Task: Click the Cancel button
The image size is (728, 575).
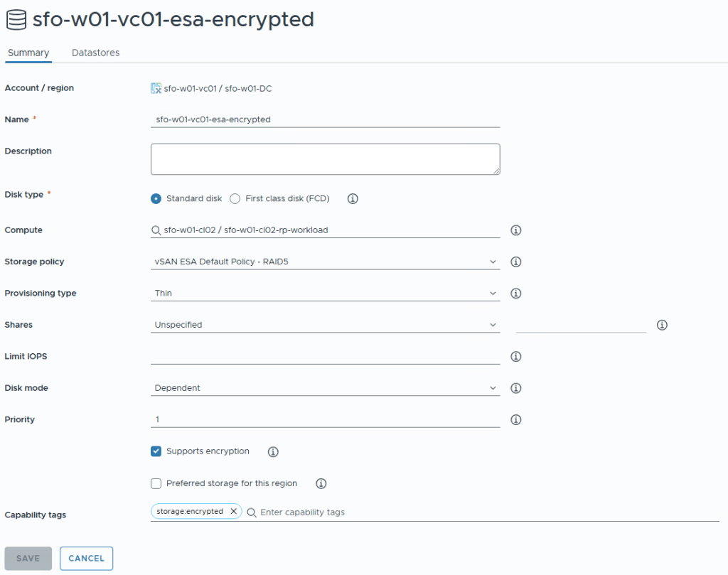Action: 86,558
